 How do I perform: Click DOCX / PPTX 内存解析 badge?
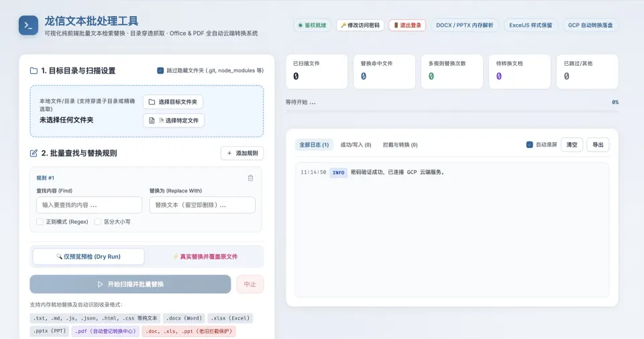pos(464,25)
